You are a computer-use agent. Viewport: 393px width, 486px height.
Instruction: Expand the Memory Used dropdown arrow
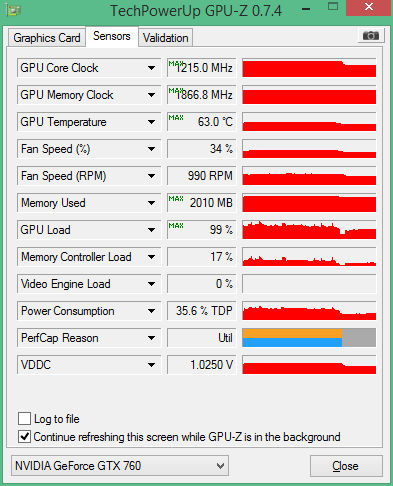coord(151,203)
